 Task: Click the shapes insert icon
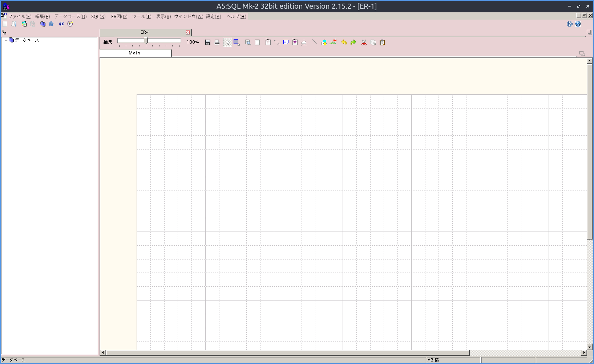[324, 42]
